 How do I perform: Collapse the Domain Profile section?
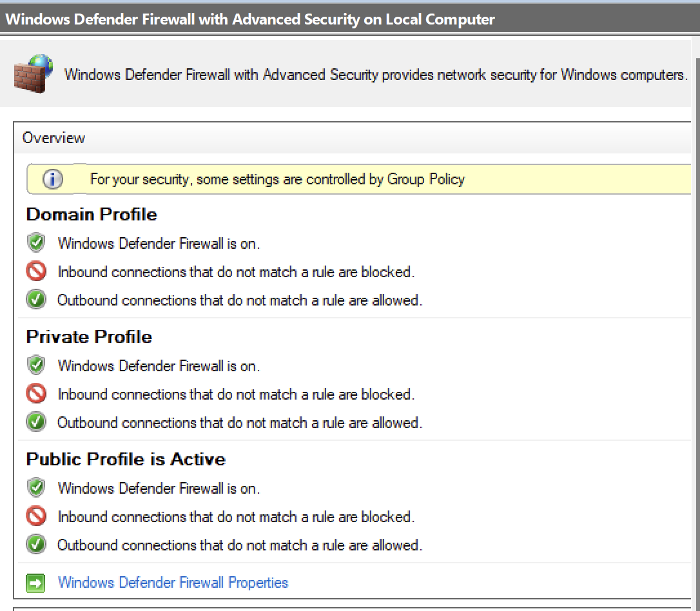tap(91, 213)
